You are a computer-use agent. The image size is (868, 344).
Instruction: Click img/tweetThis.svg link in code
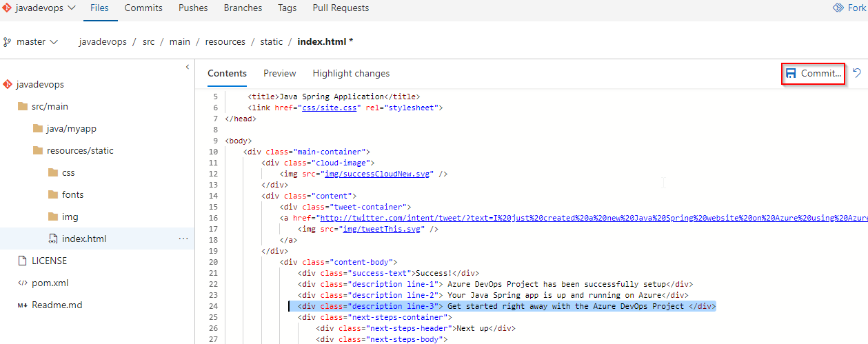coord(388,229)
